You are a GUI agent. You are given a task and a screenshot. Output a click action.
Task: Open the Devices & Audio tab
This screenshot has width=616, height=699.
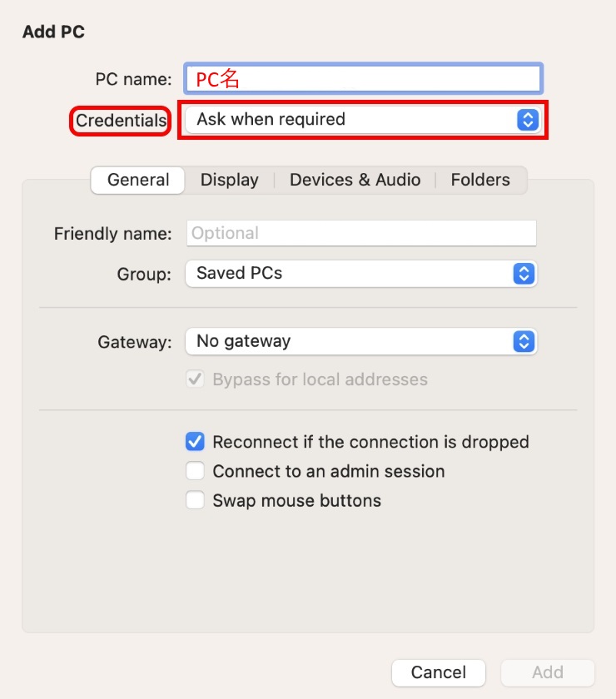pos(355,180)
